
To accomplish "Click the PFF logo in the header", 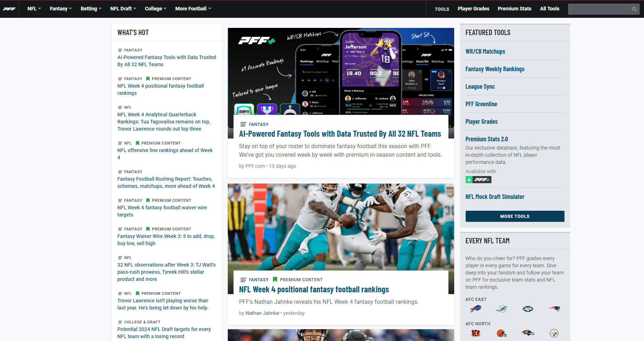I will point(9,9).
